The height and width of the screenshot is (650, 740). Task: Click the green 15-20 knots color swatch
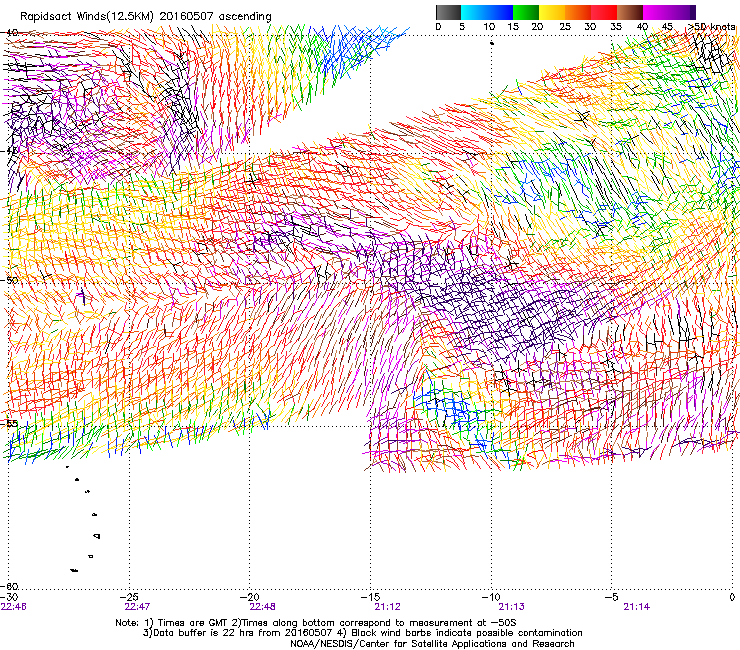[x=526, y=12]
